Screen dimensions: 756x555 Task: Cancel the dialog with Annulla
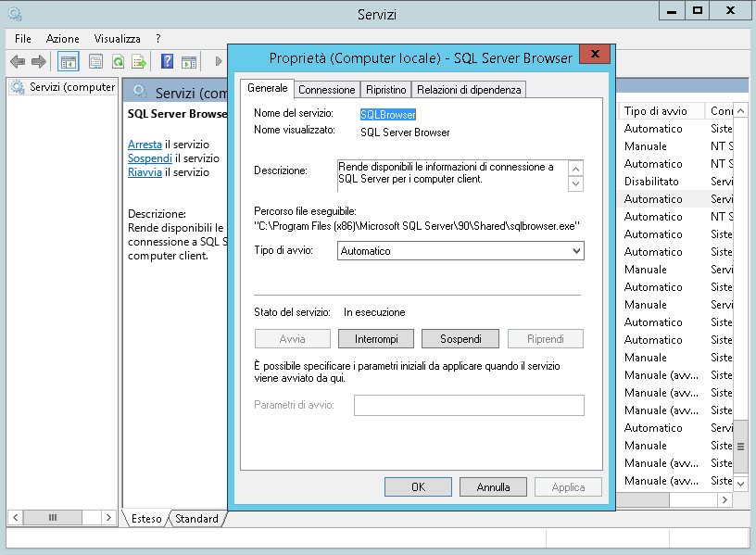click(493, 487)
